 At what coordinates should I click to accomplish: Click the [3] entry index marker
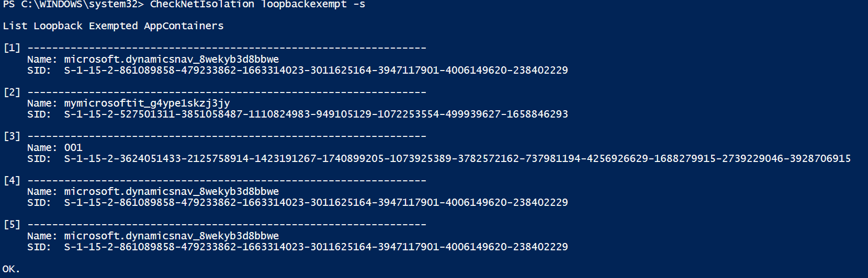(x=12, y=136)
